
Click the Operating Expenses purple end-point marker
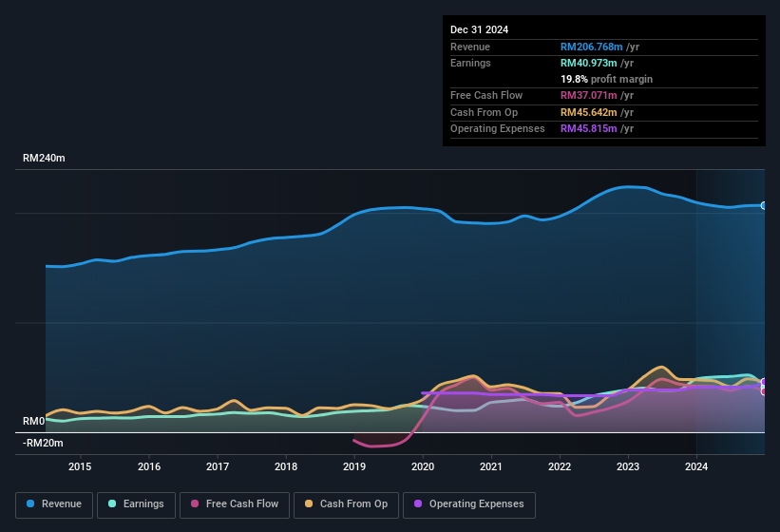(764, 382)
